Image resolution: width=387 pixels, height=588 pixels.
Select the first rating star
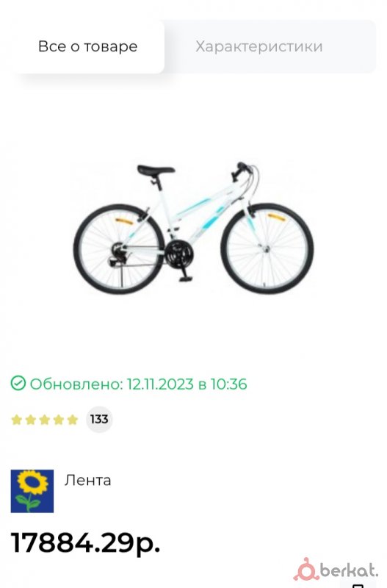pos(16,419)
